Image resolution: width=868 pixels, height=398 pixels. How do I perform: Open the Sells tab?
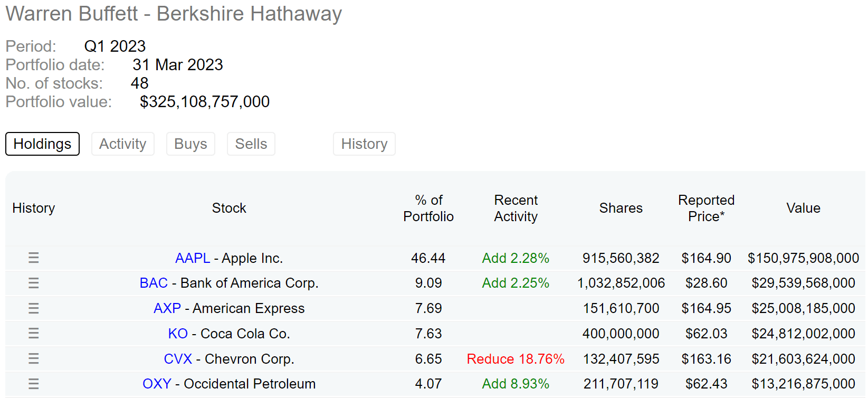(251, 144)
